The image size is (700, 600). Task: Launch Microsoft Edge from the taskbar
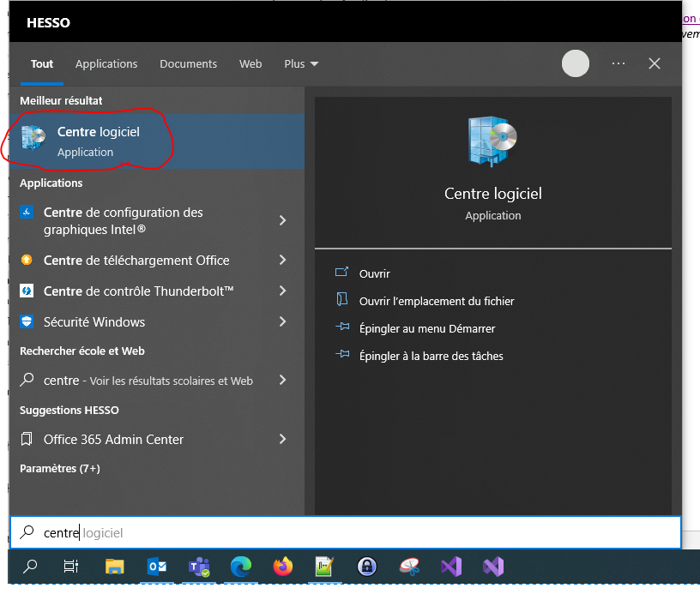tap(241, 567)
